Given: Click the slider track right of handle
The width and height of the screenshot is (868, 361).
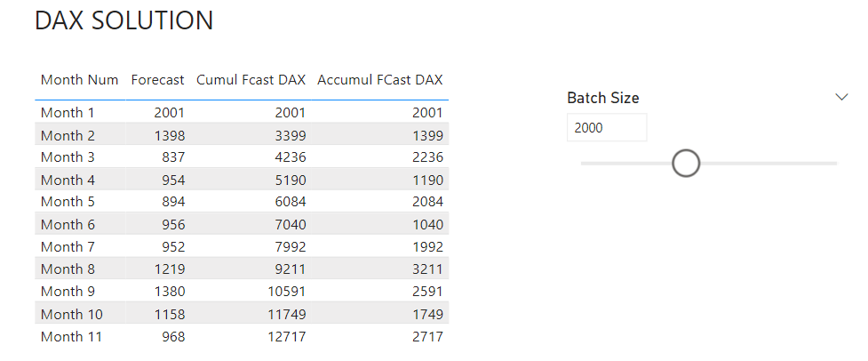Looking at the screenshot, I should pos(768,164).
